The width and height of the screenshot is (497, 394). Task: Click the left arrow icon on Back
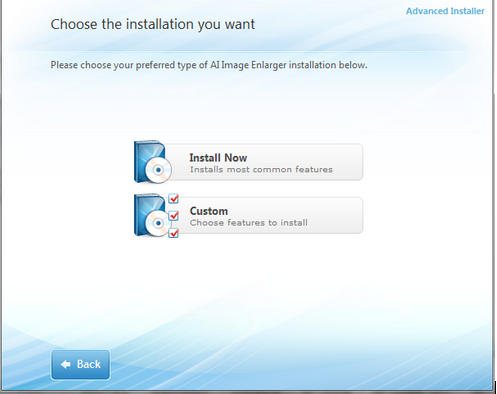click(x=66, y=364)
